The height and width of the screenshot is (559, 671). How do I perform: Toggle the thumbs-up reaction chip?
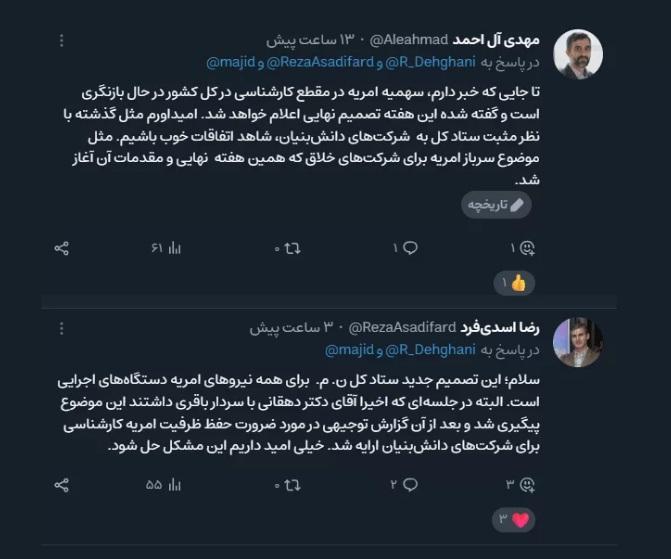click(514, 283)
